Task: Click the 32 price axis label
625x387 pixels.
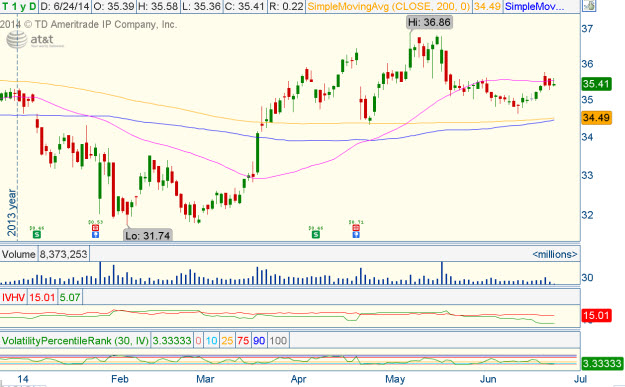Action: (x=587, y=215)
